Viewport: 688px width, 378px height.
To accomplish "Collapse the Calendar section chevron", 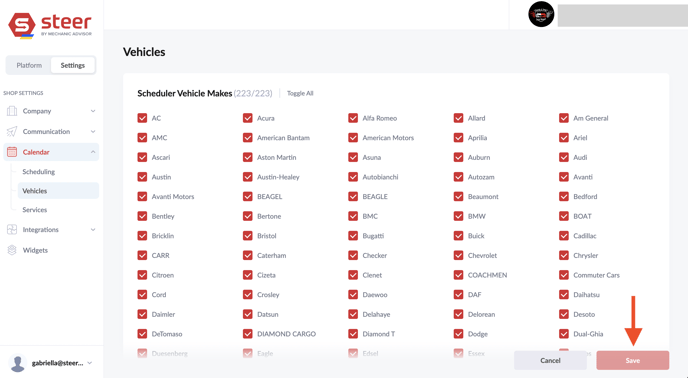I will [x=93, y=152].
